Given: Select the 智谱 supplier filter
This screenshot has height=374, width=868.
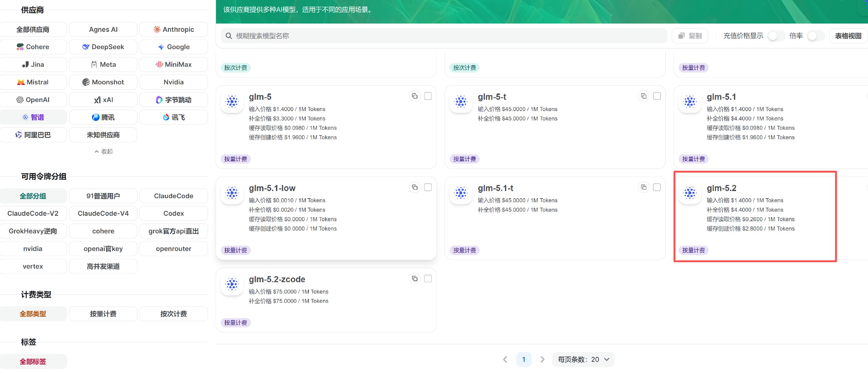Looking at the screenshot, I should [x=33, y=117].
